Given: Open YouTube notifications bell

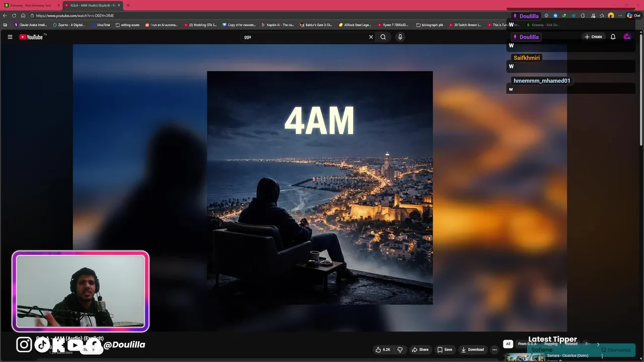Looking at the screenshot, I should (613, 37).
